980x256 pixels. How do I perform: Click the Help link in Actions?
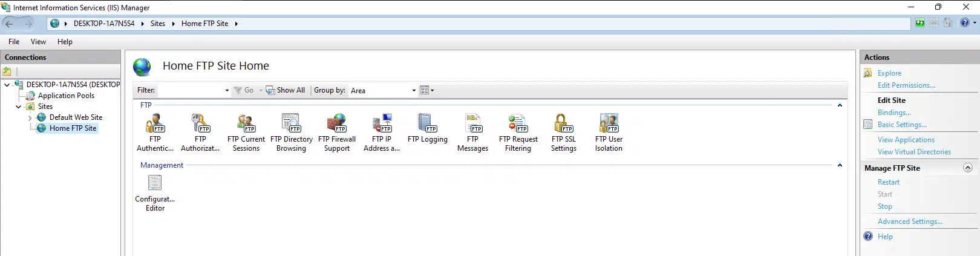[x=885, y=237]
